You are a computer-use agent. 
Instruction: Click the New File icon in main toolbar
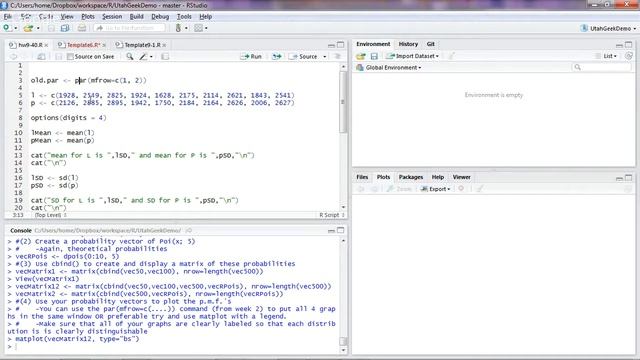coord(7,28)
